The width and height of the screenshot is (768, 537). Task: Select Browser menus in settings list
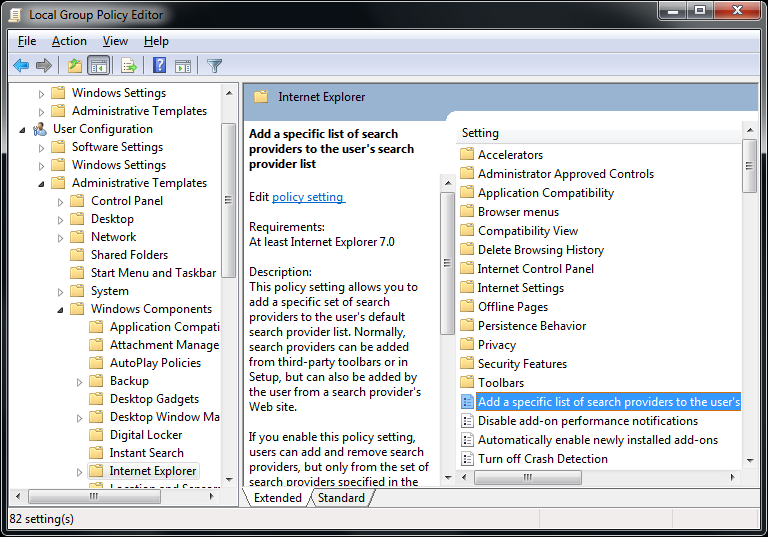518,212
